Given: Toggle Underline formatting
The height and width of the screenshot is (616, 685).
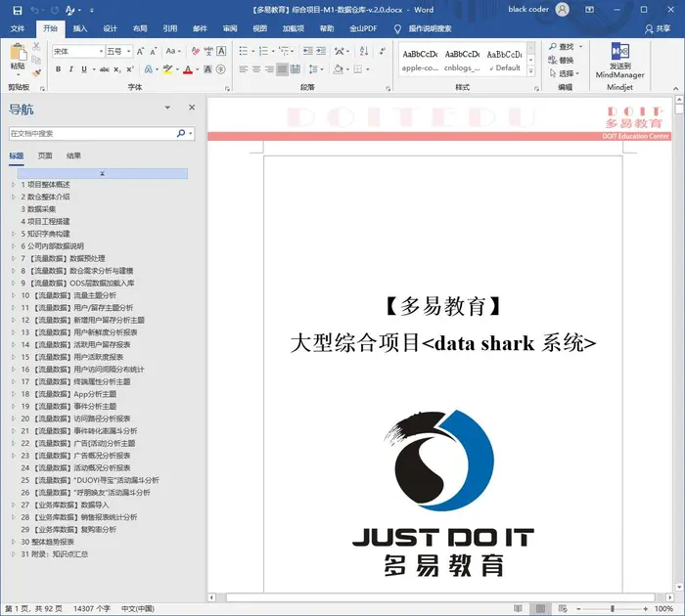Looking at the screenshot, I should (84, 69).
